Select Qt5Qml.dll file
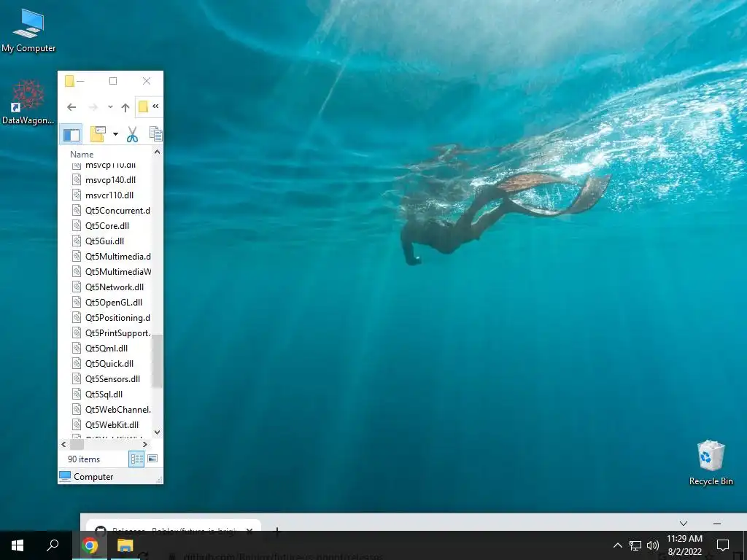The height and width of the screenshot is (560, 747). 107,348
